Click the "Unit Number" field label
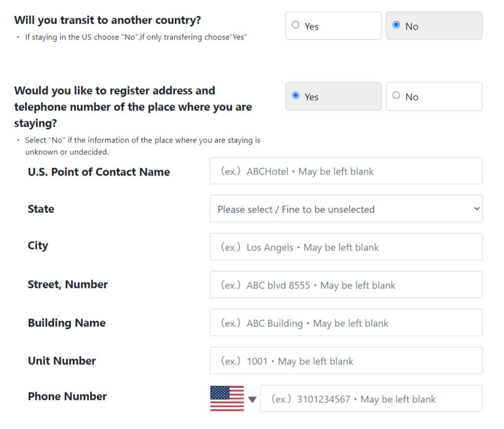This screenshot has height=429, width=504. pyautogui.click(x=62, y=361)
